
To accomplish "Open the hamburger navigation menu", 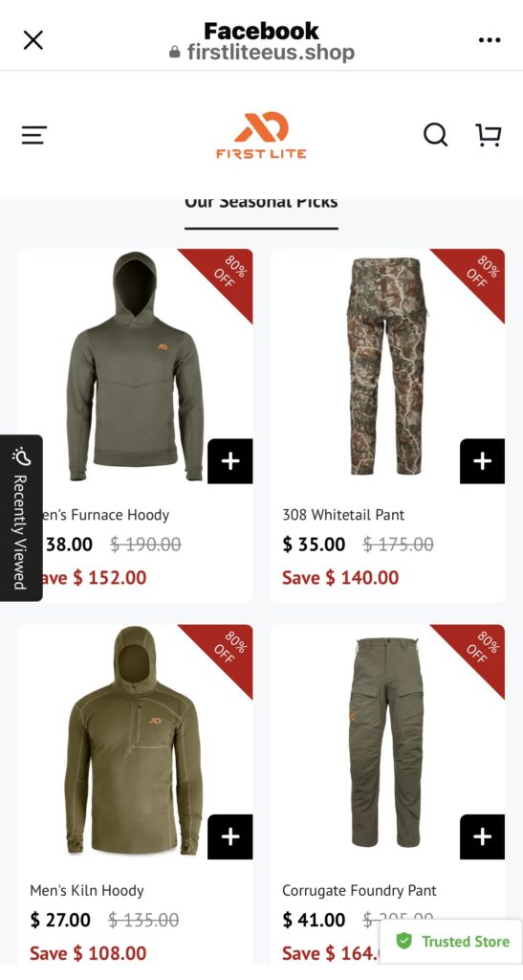I will pos(34,135).
